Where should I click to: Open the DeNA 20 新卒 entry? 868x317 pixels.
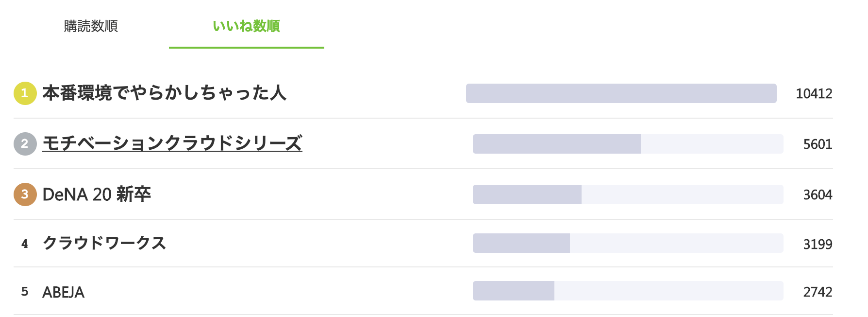[x=97, y=194]
